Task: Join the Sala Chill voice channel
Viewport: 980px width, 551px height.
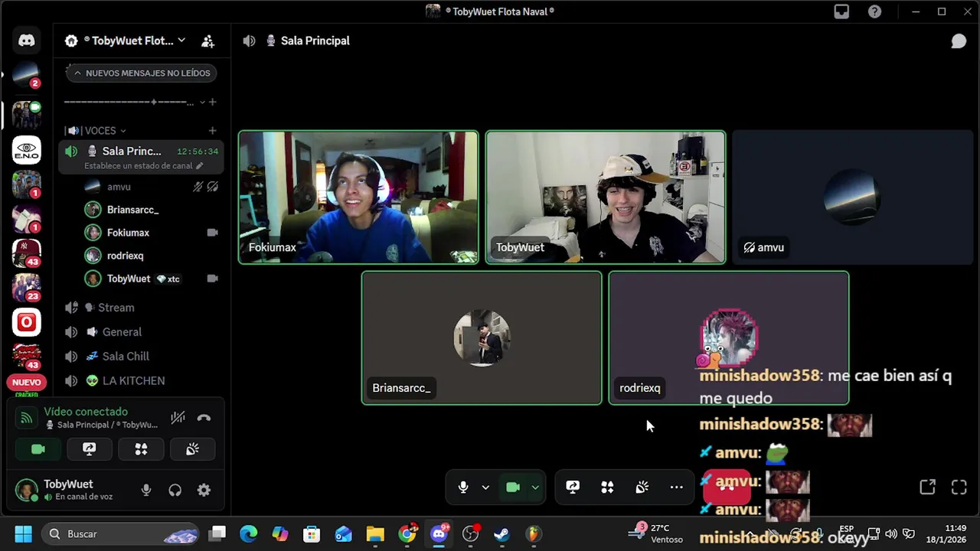Action: click(141, 357)
